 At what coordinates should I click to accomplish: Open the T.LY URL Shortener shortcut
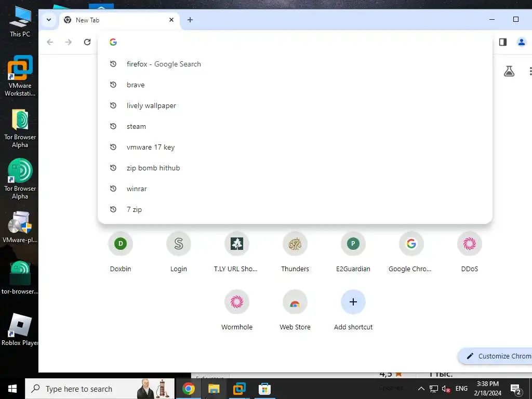pos(236,252)
